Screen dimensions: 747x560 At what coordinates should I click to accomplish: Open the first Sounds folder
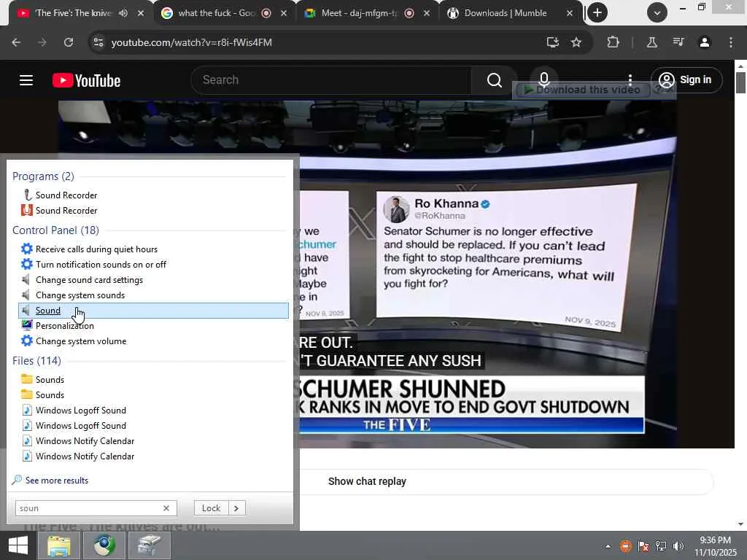tap(49, 379)
